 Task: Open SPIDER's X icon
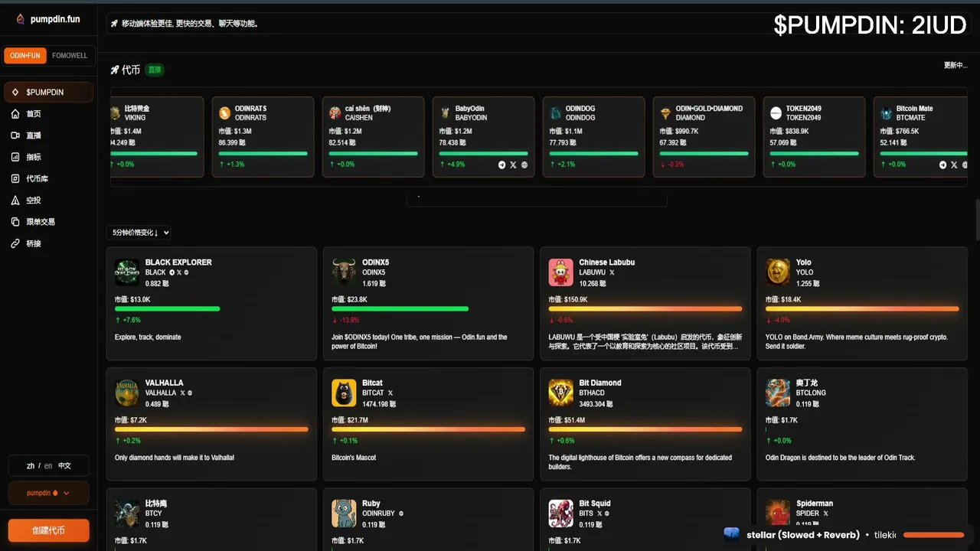click(x=826, y=514)
